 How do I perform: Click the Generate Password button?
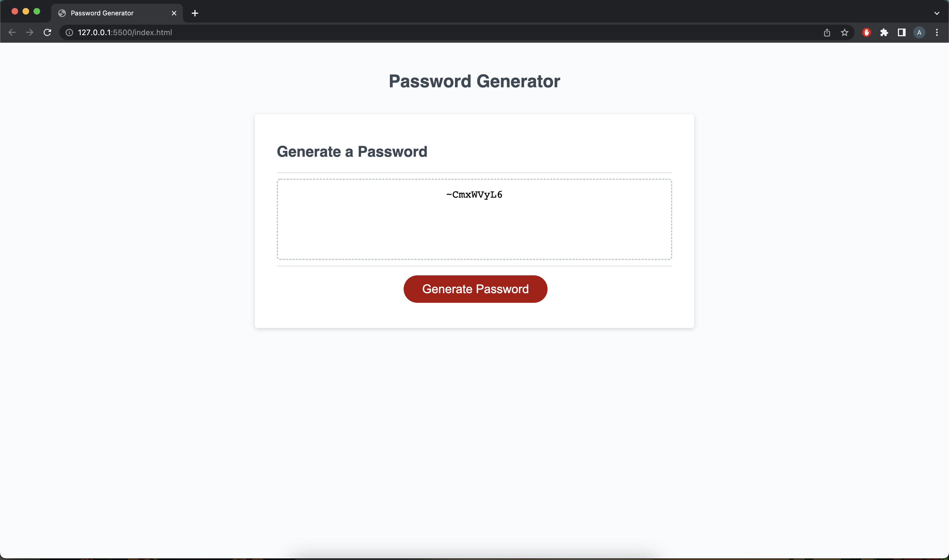click(x=475, y=289)
